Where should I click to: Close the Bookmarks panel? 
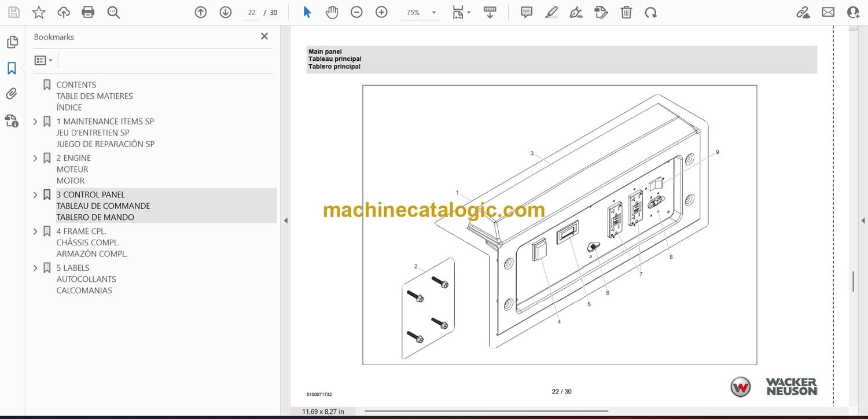(x=264, y=36)
